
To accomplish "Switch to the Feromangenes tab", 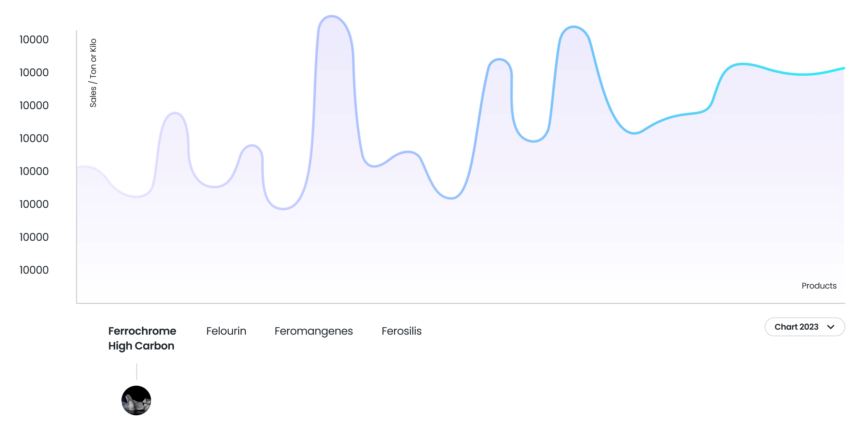I will pos(314,331).
